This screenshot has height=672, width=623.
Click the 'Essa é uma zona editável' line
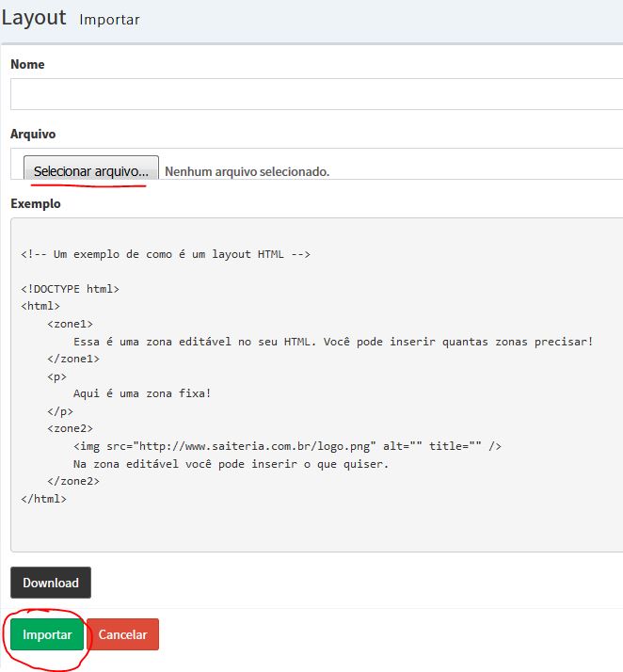(333, 342)
